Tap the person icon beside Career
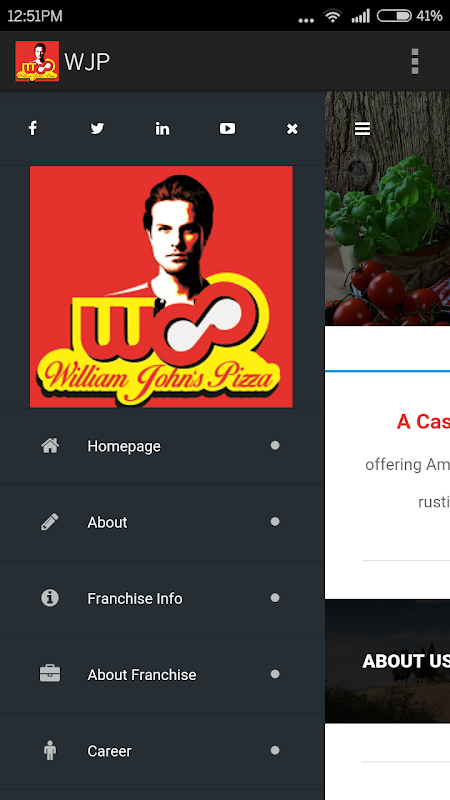 [x=50, y=751]
